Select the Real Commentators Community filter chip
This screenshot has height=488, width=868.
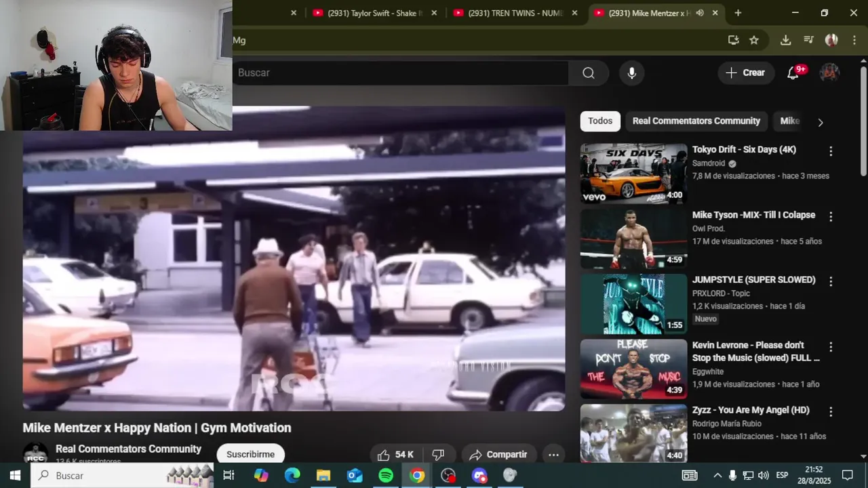[x=696, y=121]
